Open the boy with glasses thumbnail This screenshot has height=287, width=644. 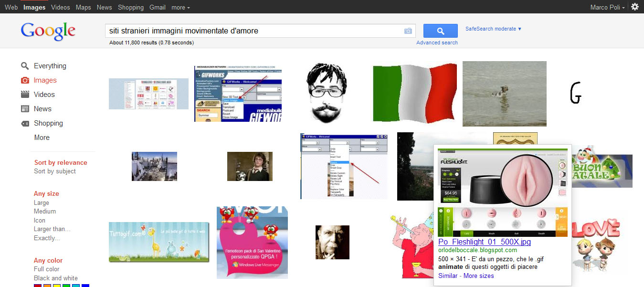(250, 166)
